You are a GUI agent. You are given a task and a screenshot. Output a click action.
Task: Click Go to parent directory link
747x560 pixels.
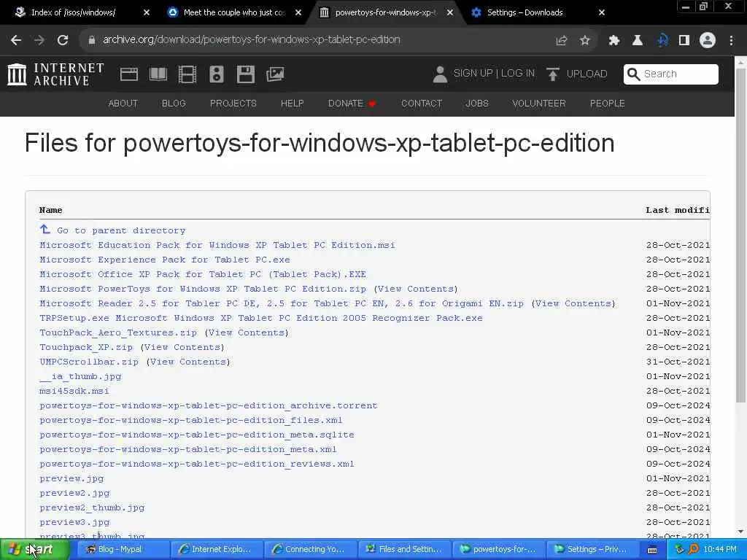(x=121, y=230)
